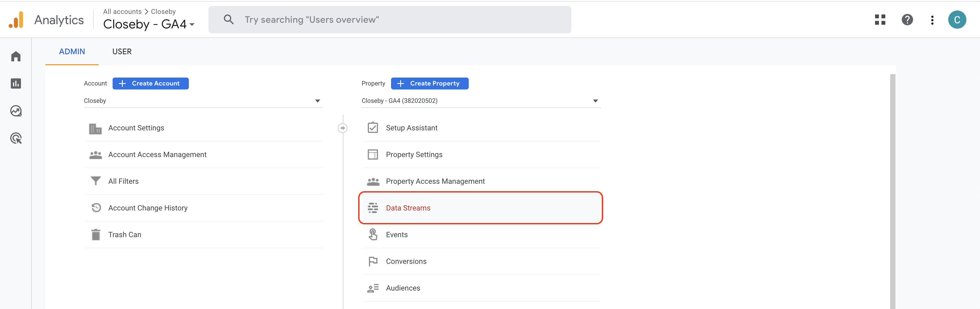
Task: Click the Conversions flag icon
Action: point(373,261)
